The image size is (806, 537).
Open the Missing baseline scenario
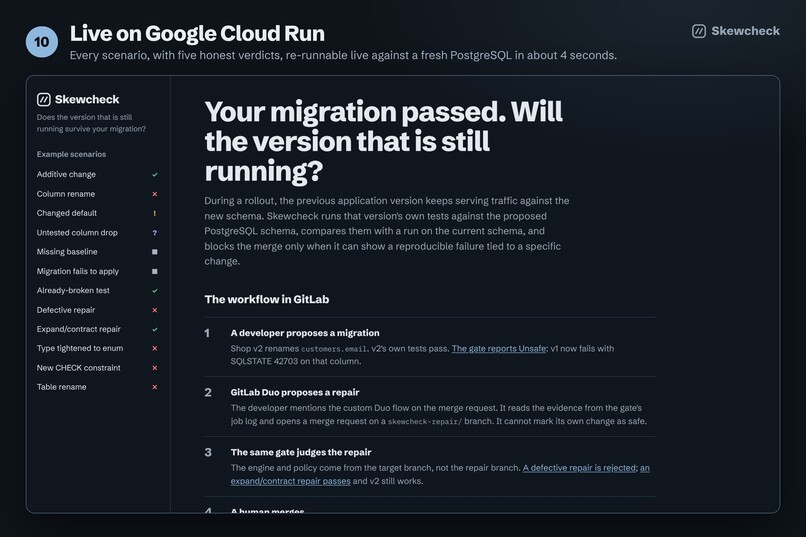97,251
